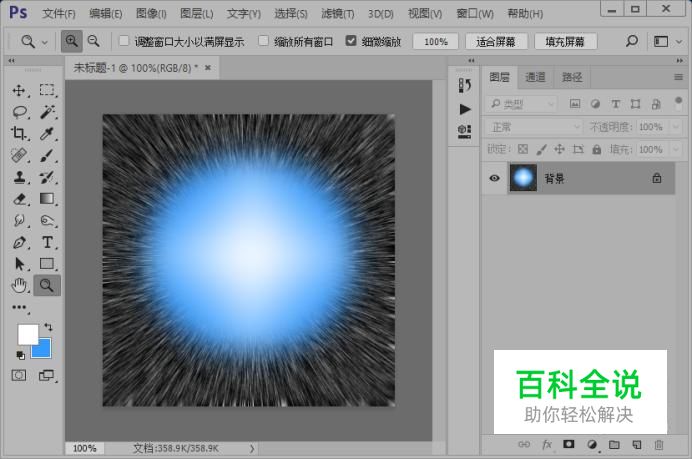Select the Path Selection tool
This screenshot has width=692, height=459.
[19, 264]
